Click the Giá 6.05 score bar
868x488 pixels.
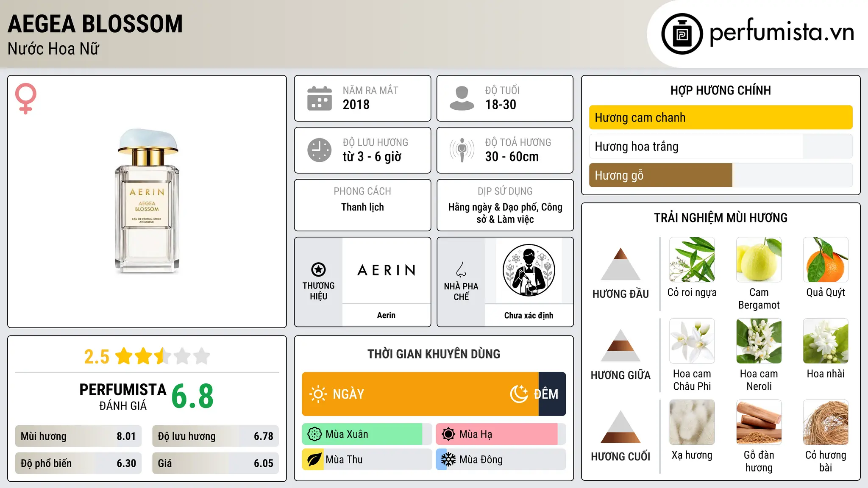pos(216,463)
